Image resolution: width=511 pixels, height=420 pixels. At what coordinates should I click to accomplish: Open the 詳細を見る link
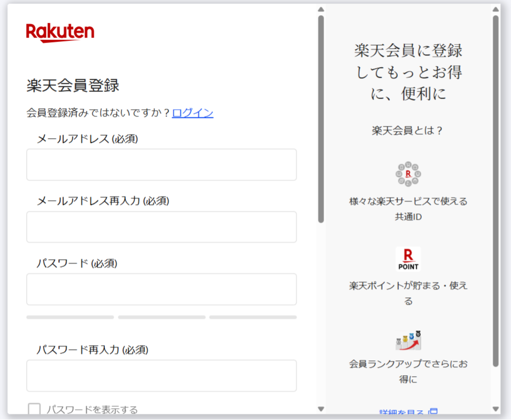click(x=401, y=411)
